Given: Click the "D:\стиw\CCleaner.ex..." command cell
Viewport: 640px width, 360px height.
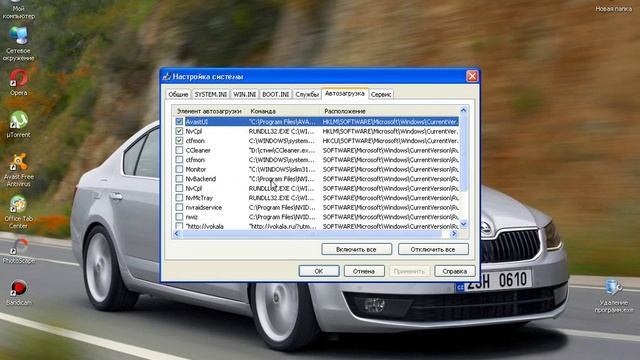Looking at the screenshot, I should coord(282,150).
